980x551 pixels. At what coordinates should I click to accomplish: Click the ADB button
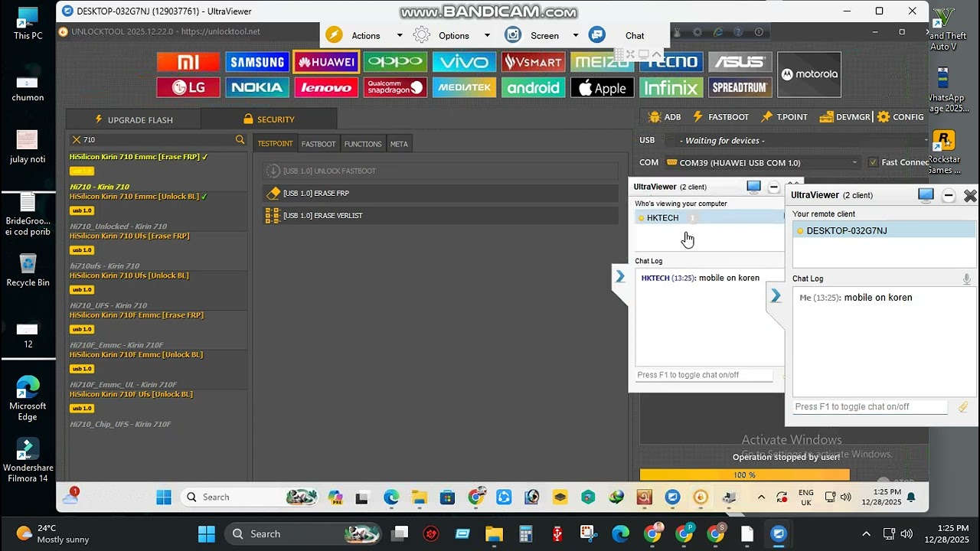click(665, 117)
